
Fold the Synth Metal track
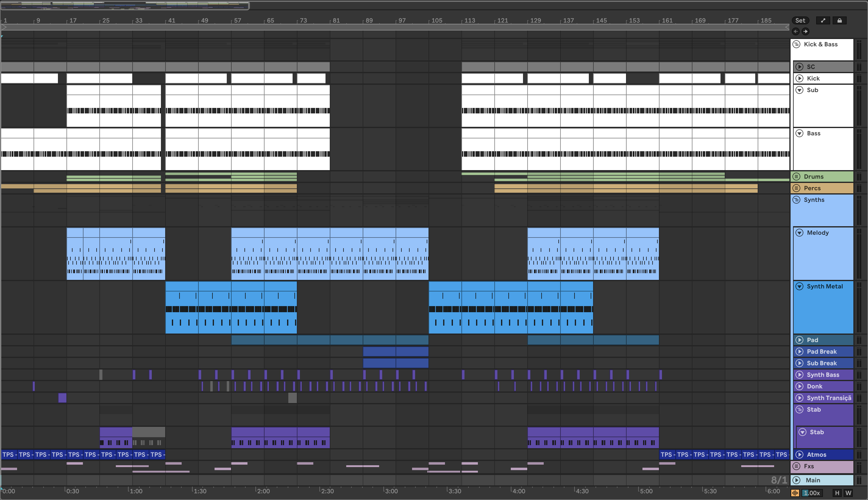click(x=799, y=286)
